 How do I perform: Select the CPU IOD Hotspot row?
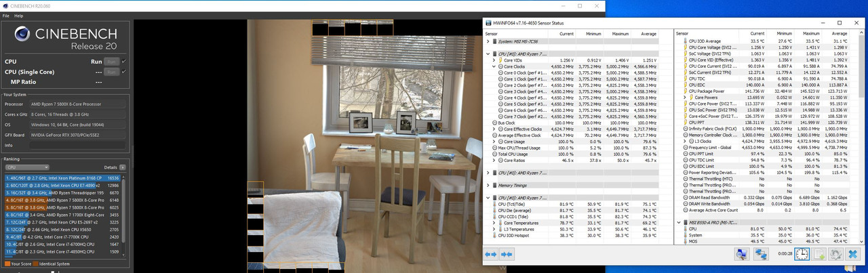click(x=575, y=235)
